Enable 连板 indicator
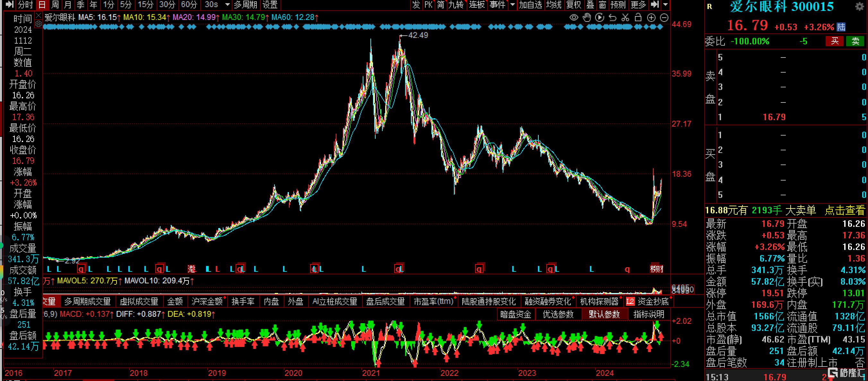 (x=477, y=5)
